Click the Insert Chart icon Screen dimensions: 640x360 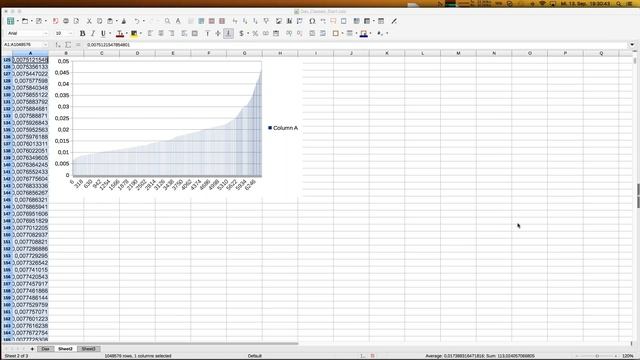(289, 21)
